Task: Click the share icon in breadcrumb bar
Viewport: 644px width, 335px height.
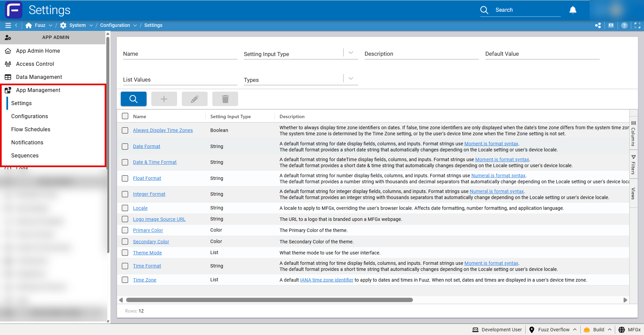Action: point(598,26)
